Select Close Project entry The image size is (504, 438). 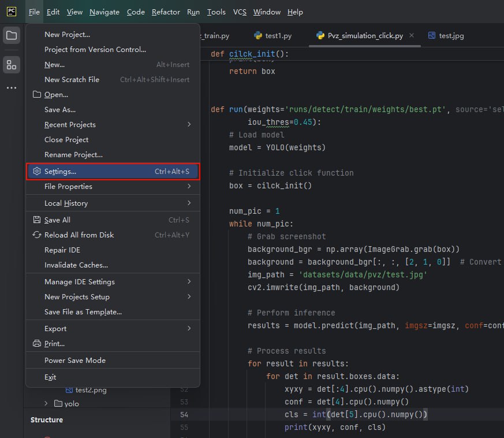[x=113, y=139]
